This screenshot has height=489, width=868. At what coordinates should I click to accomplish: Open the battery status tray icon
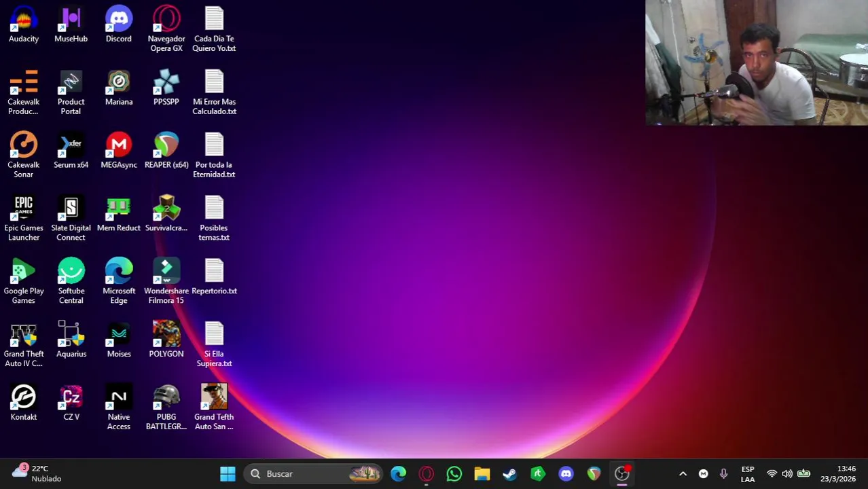803,473
